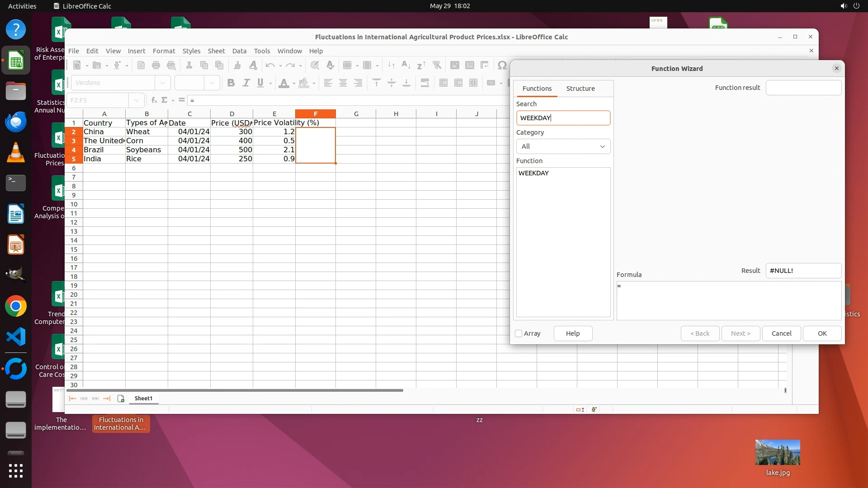The height and width of the screenshot is (488, 868).
Task: Click the Insert Image icon
Action: [455, 66]
